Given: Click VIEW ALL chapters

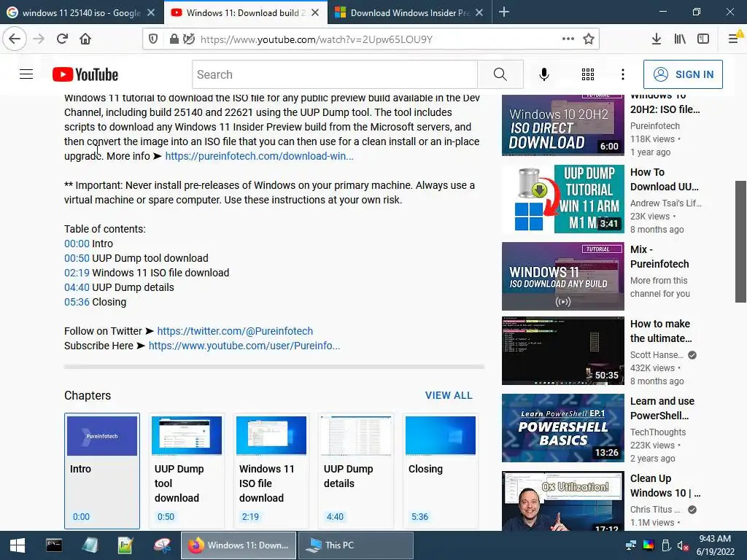Looking at the screenshot, I should (449, 395).
